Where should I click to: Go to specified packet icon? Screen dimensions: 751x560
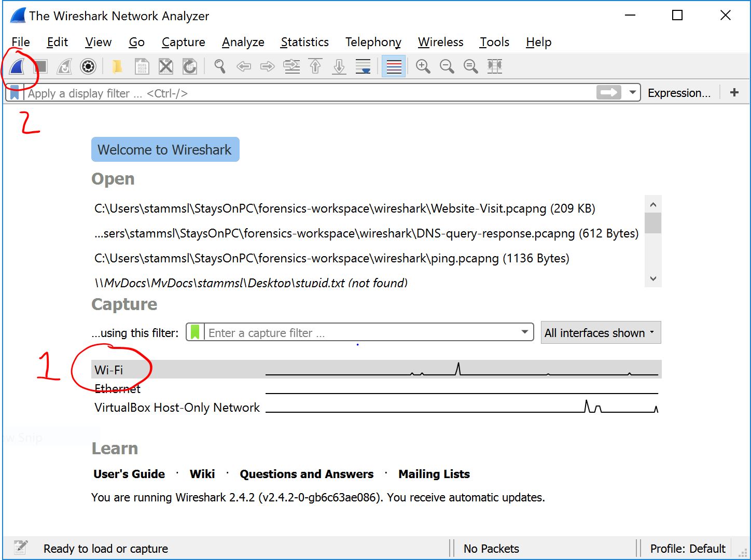click(291, 66)
